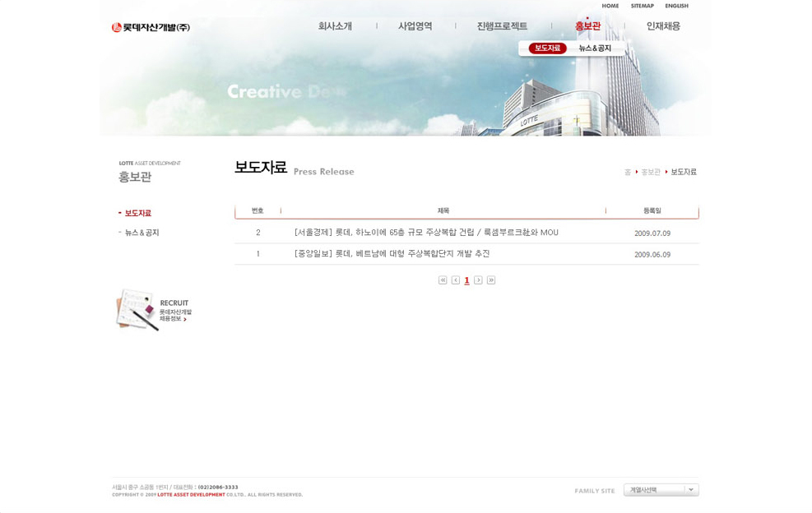Click the next page arrow
The image size is (812, 513).
coord(478,280)
